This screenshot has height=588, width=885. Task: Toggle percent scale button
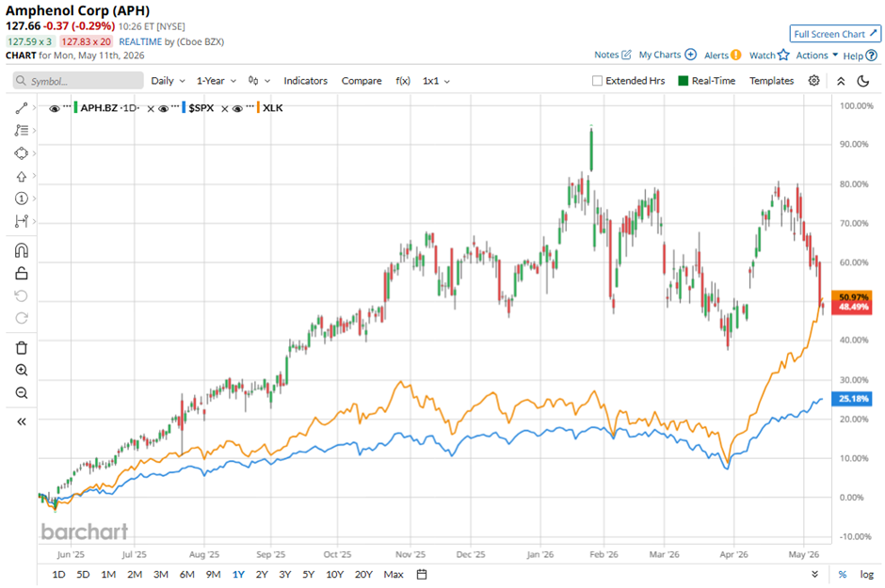(x=842, y=575)
